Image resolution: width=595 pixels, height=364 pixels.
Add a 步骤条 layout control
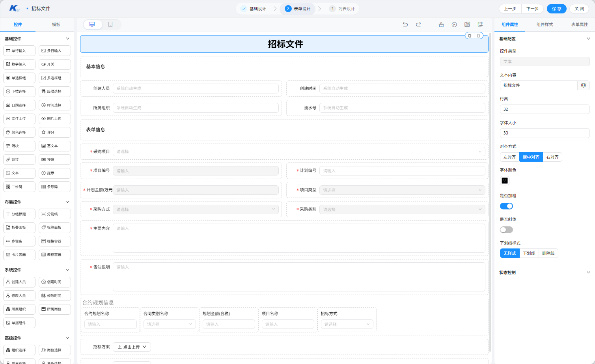19,241
